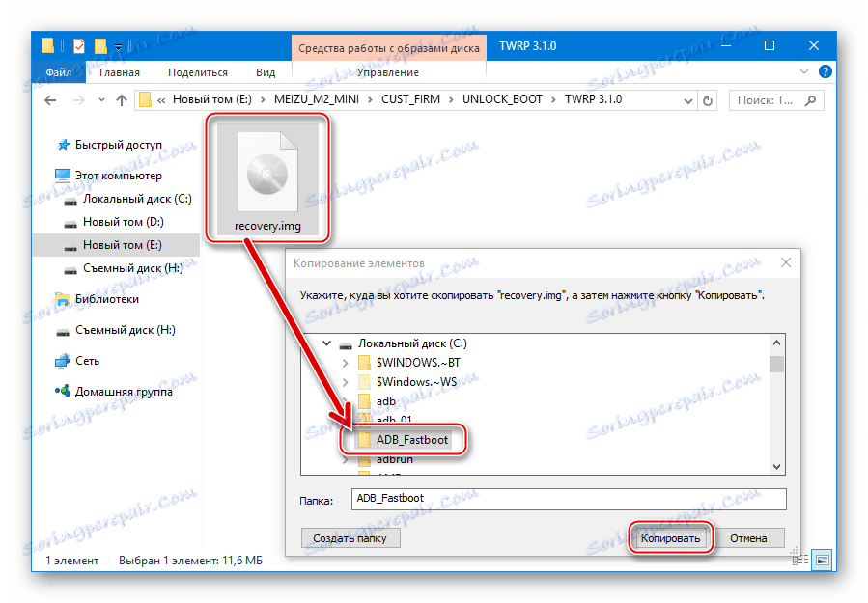Open the Файл menu tab
868x603 pixels.
click(59, 72)
